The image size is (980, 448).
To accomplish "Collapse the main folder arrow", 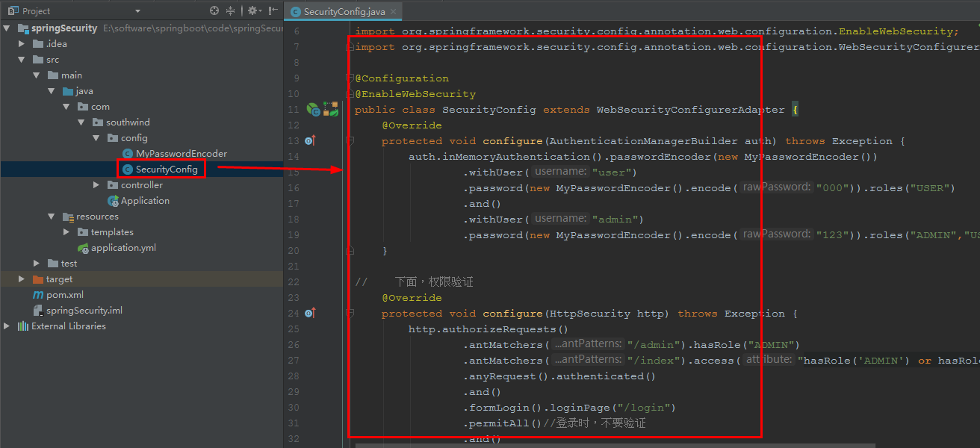I will (37, 75).
